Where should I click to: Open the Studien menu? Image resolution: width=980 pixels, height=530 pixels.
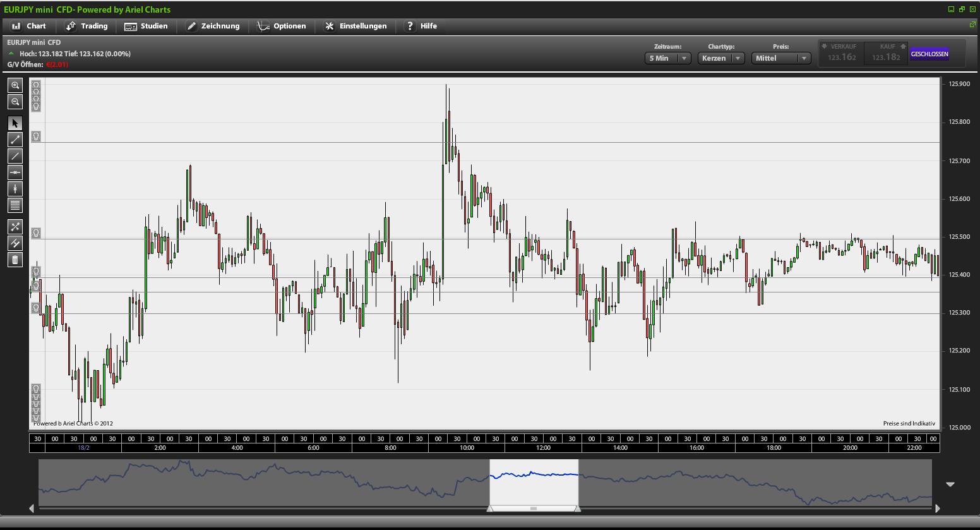(x=146, y=26)
